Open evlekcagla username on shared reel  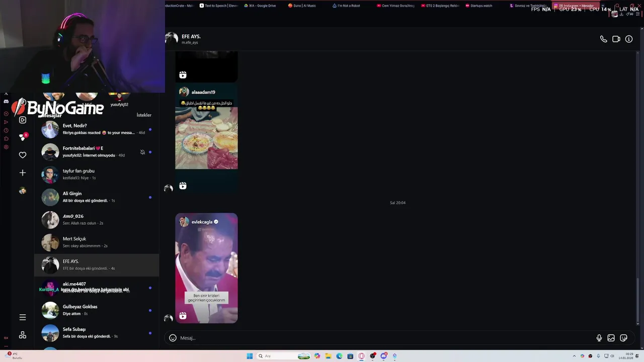pyautogui.click(x=202, y=222)
